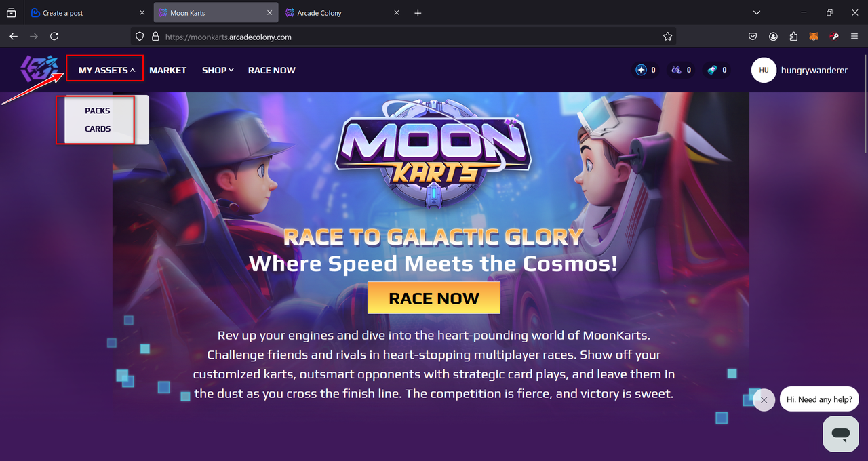Viewport: 868px width, 461px height.
Task: Click the kart balance icon
Action: pyautogui.click(x=677, y=70)
